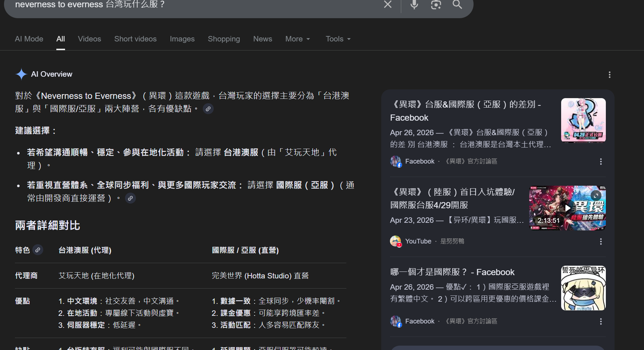The height and width of the screenshot is (350, 644).
Task: Click the Apr 26, 2026 台服&國際服 snippet text
Action: point(471,138)
